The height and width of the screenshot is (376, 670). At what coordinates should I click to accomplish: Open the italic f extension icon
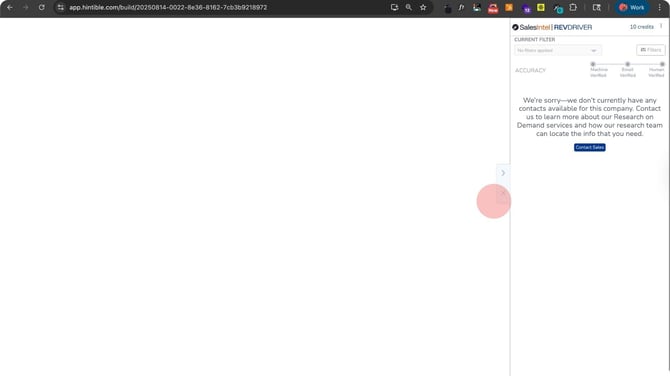point(461,7)
